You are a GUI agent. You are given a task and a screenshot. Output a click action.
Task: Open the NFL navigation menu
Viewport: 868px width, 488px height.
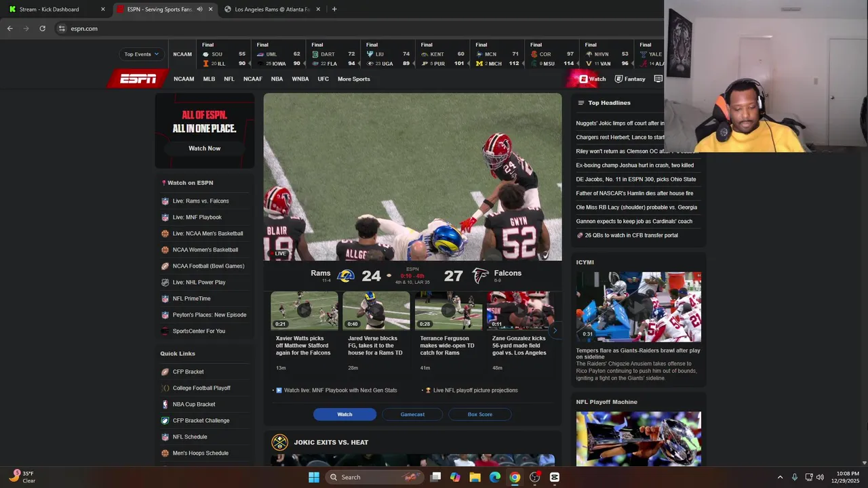coord(229,79)
